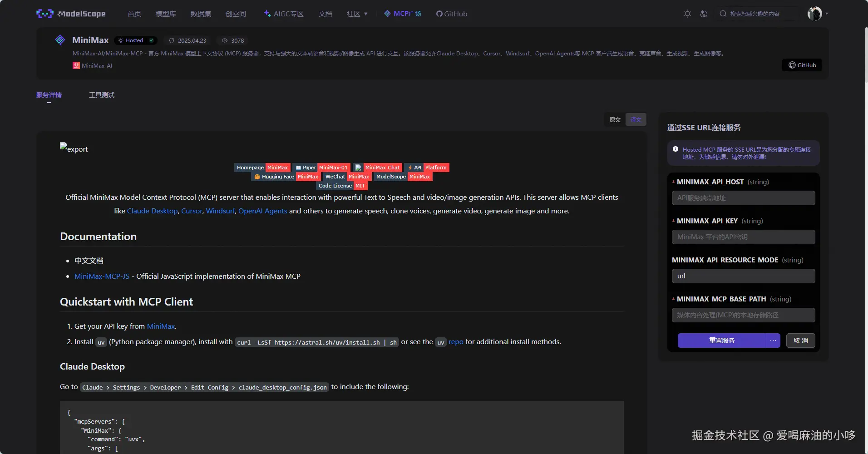Click the MiniMax-AI red publisher icon
The height and width of the screenshot is (454, 868).
click(76, 65)
